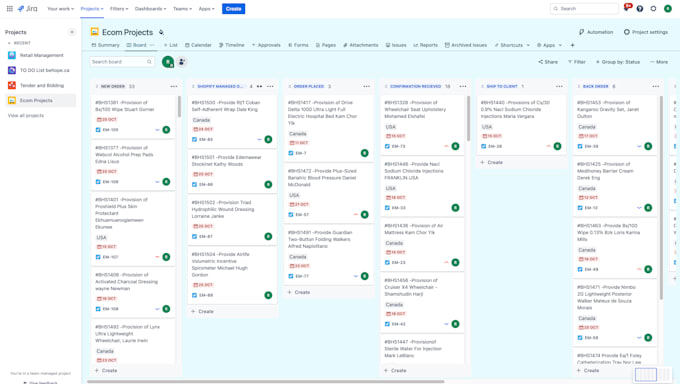
Task: Open Back Order column more menu
Action: 655,86
